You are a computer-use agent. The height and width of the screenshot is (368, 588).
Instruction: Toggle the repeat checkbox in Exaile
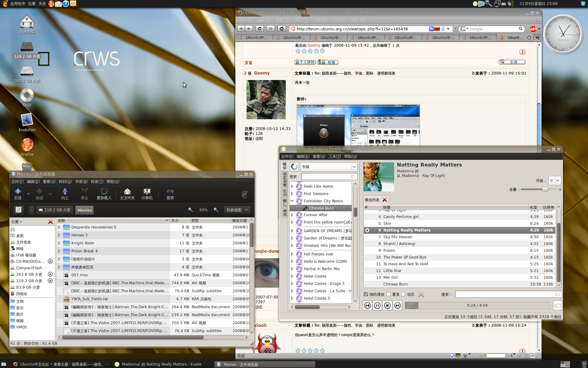pos(389,294)
